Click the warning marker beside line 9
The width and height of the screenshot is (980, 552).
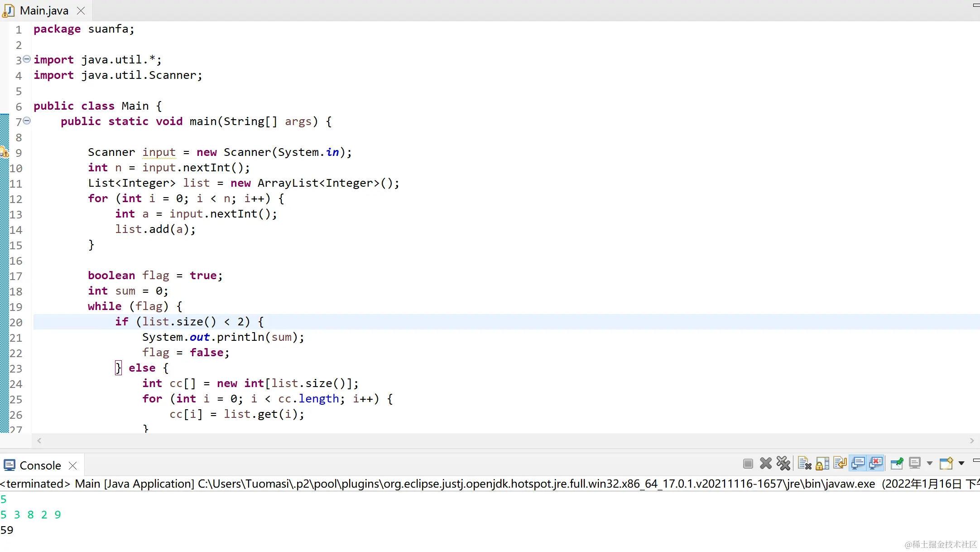4,152
